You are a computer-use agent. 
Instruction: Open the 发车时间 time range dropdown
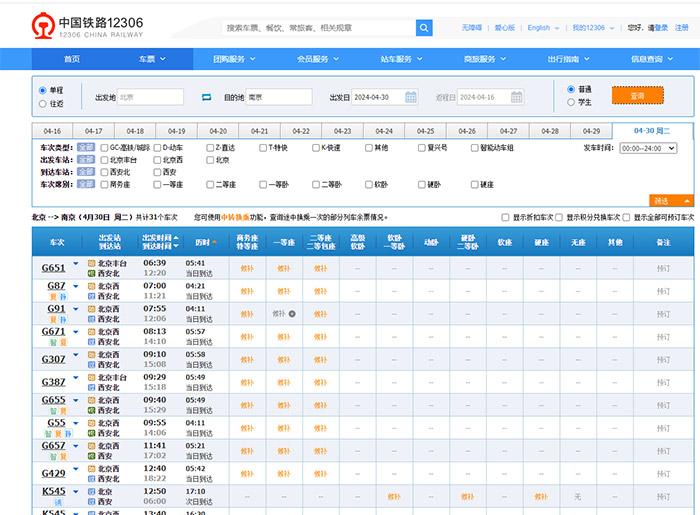(648, 148)
